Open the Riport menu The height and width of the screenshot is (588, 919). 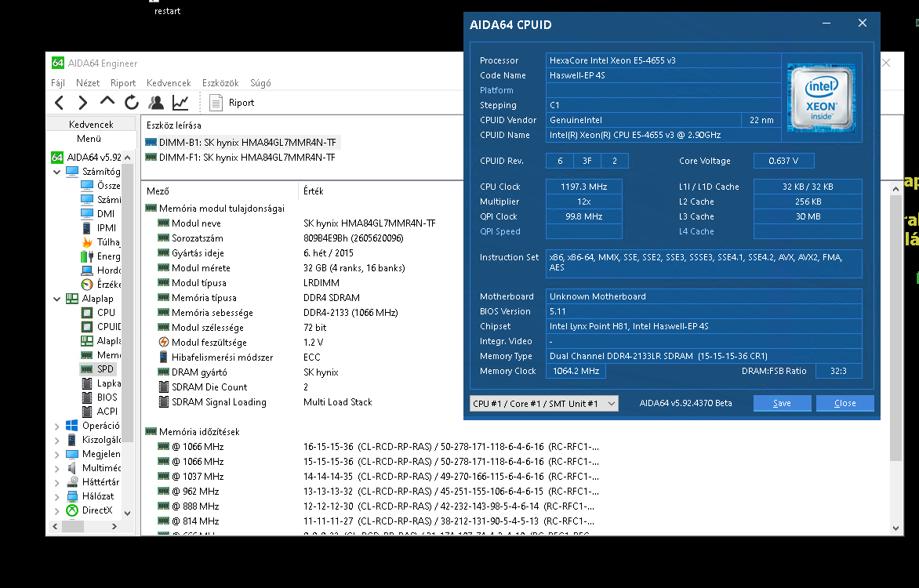[123, 82]
